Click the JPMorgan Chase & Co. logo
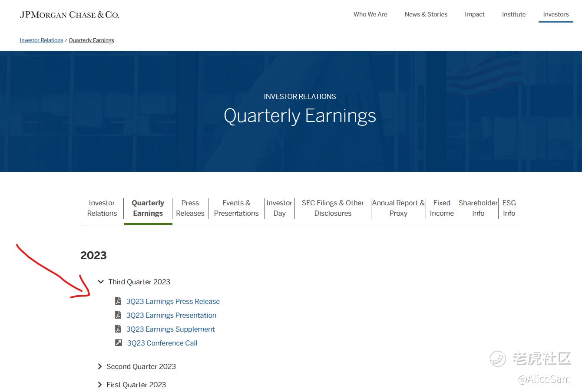The image size is (582, 392). 69,15
